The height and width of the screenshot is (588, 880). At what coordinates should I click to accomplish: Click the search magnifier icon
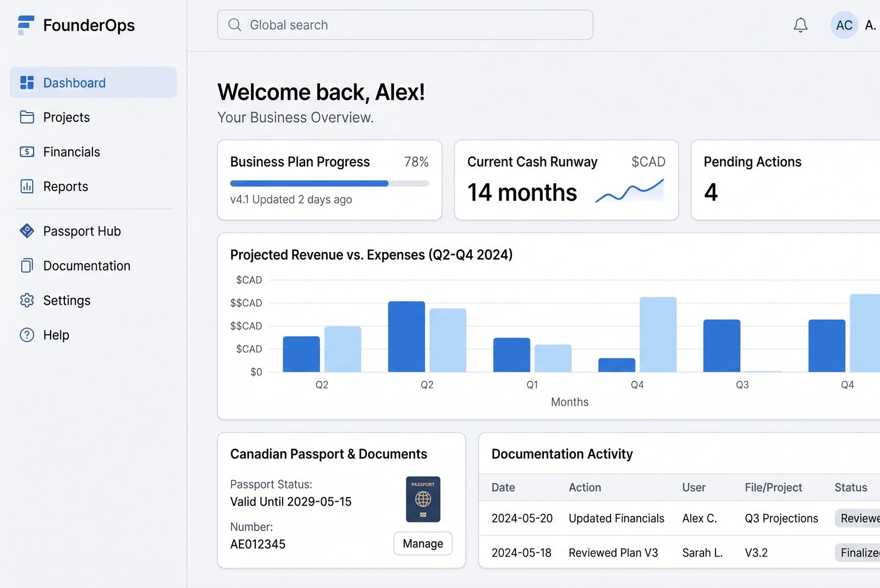point(235,25)
